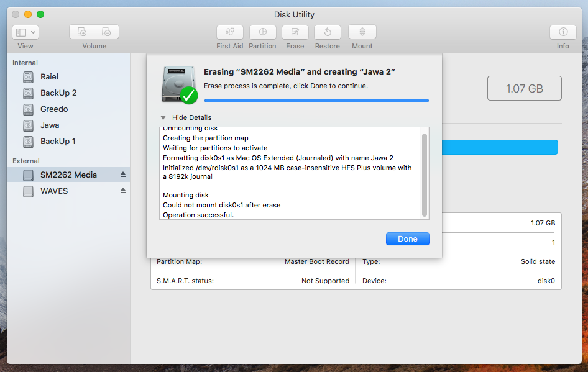Select the Raiel disk icon
The image size is (588, 372).
click(28, 77)
